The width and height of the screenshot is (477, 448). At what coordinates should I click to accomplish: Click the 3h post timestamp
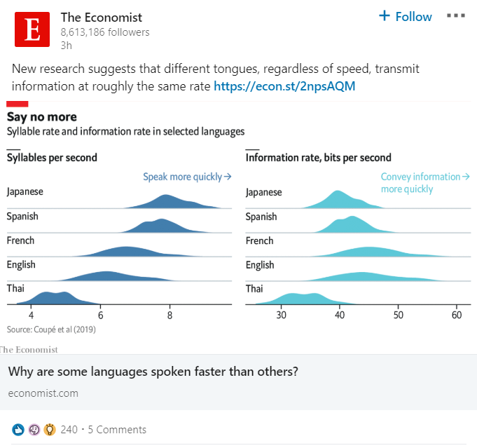(67, 45)
